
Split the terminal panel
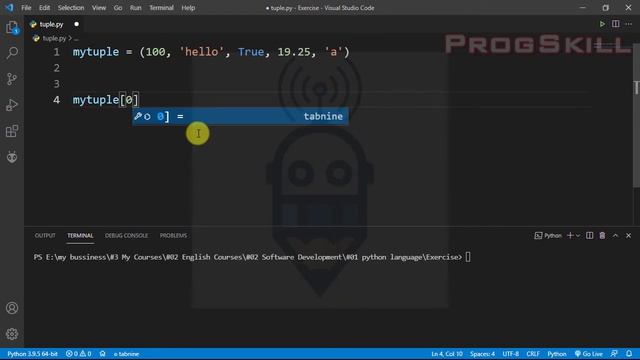click(589, 236)
